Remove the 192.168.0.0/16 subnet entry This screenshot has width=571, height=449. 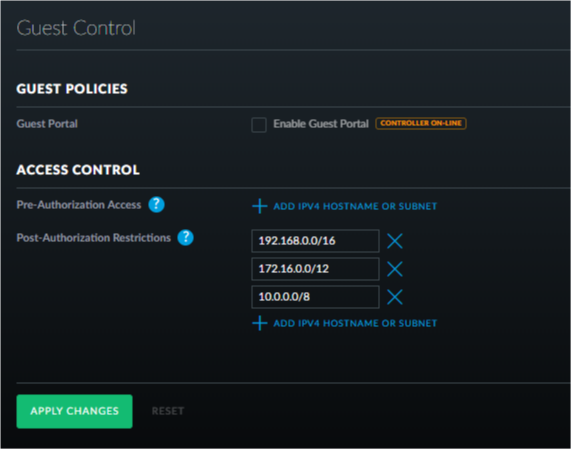coord(394,241)
